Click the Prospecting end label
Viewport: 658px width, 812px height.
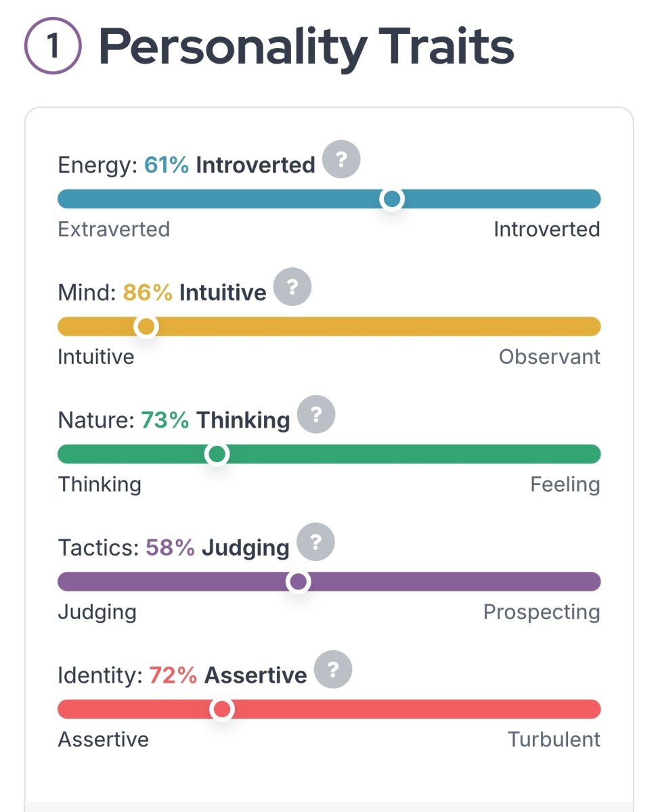542,612
